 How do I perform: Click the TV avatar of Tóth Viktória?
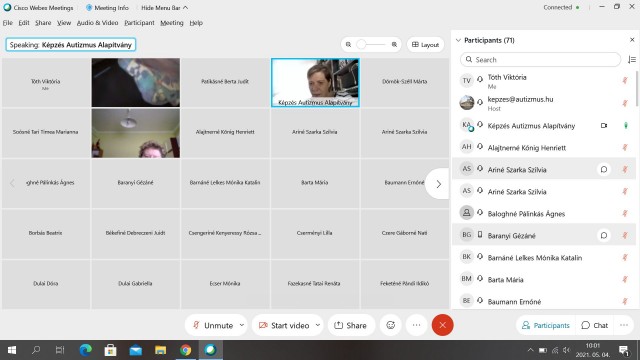click(x=467, y=80)
